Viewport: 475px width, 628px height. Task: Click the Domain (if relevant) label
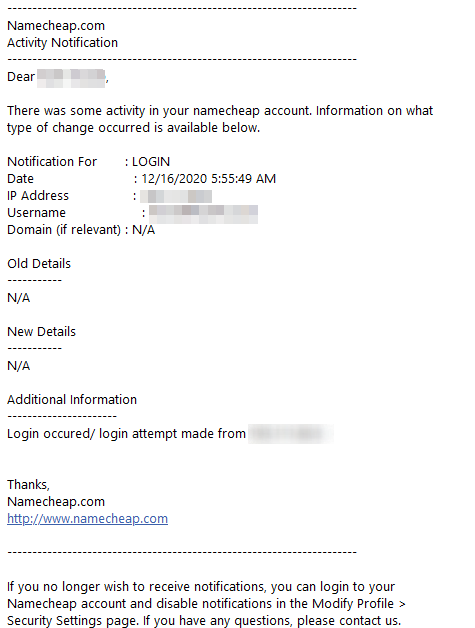[64, 230]
